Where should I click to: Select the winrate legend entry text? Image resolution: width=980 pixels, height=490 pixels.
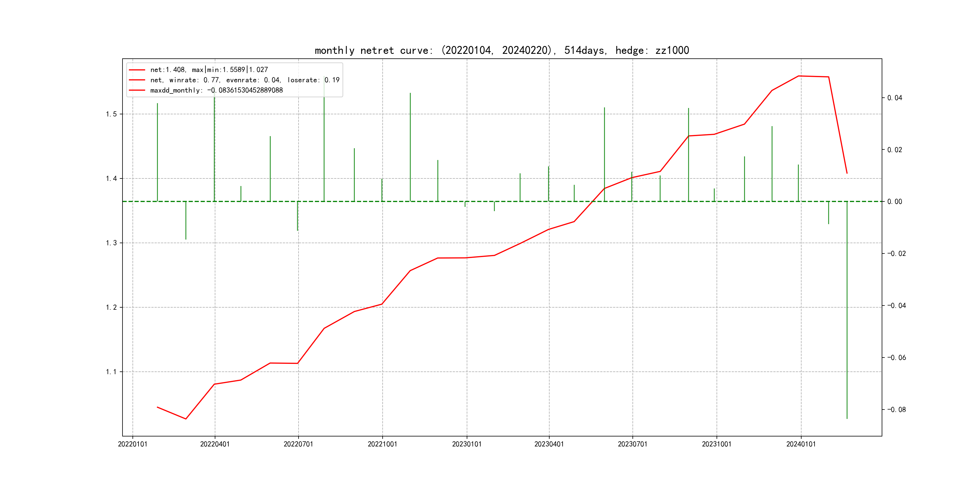(x=245, y=80)
